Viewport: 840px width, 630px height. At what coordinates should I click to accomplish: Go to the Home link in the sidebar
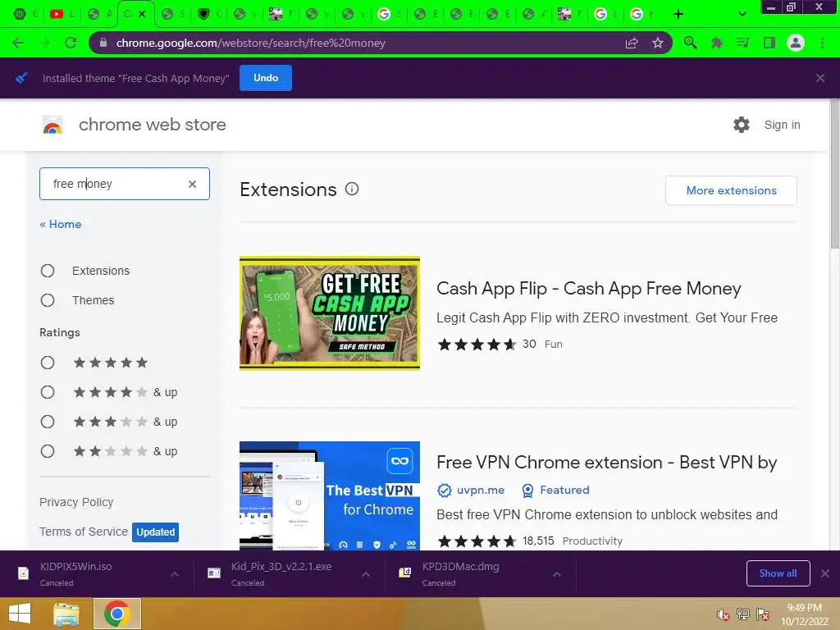pyautogui.click(x=61, y=224)
